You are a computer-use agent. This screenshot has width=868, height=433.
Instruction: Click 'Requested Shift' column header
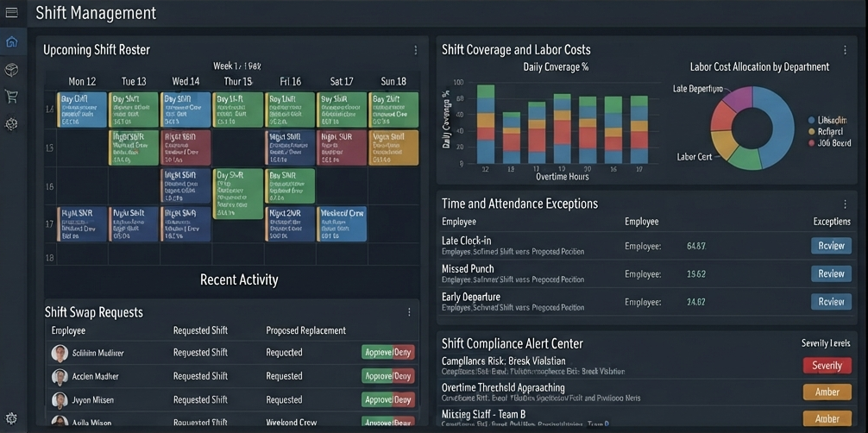(200, 330)
